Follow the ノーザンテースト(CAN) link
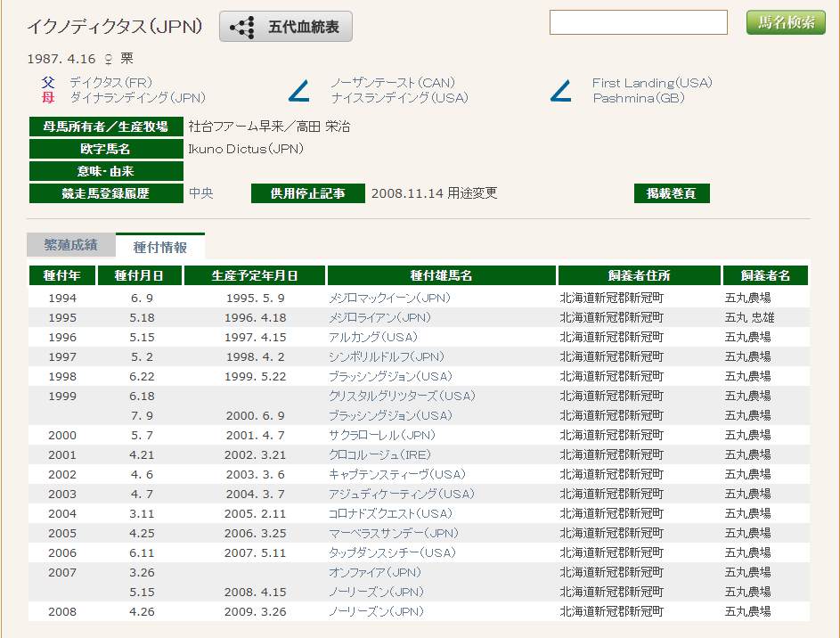Image resolution: width=840 pixels, height=638 pixels. (x=393, y=83)
